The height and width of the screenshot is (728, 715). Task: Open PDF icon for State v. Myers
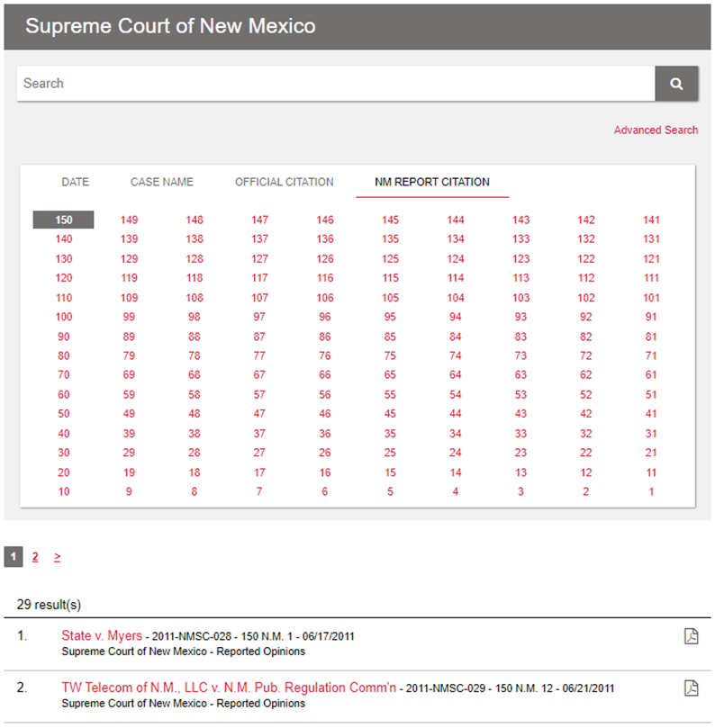[691, 636]
